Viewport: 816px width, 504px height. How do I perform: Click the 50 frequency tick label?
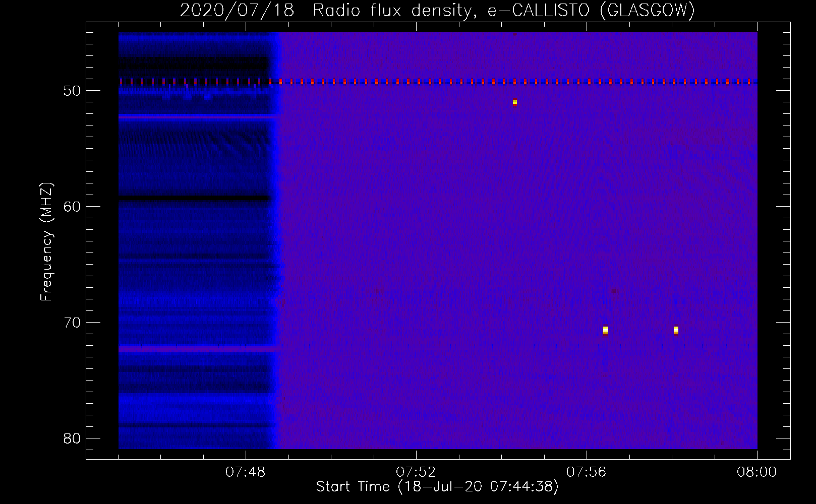pyautogui.click(x=72, y=91)
